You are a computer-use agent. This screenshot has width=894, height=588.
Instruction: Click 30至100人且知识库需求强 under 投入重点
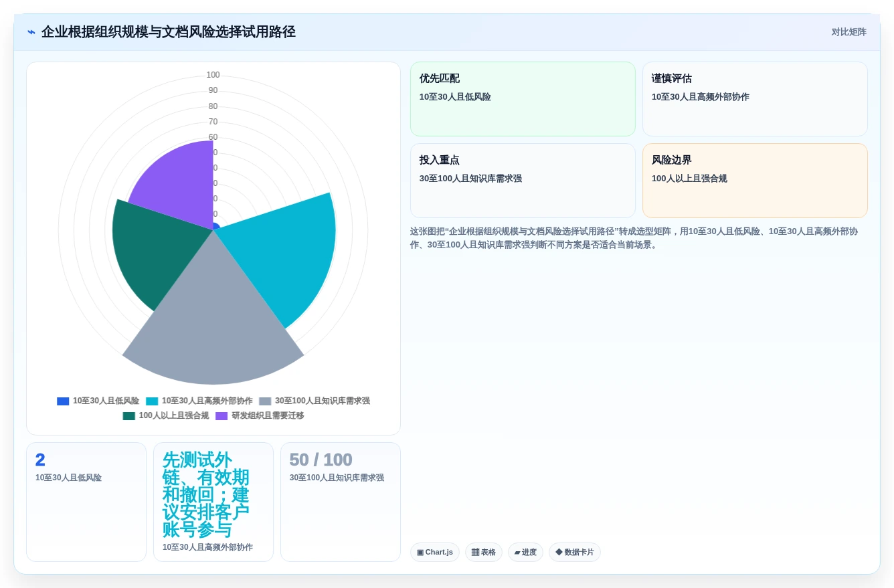point(470,179)
